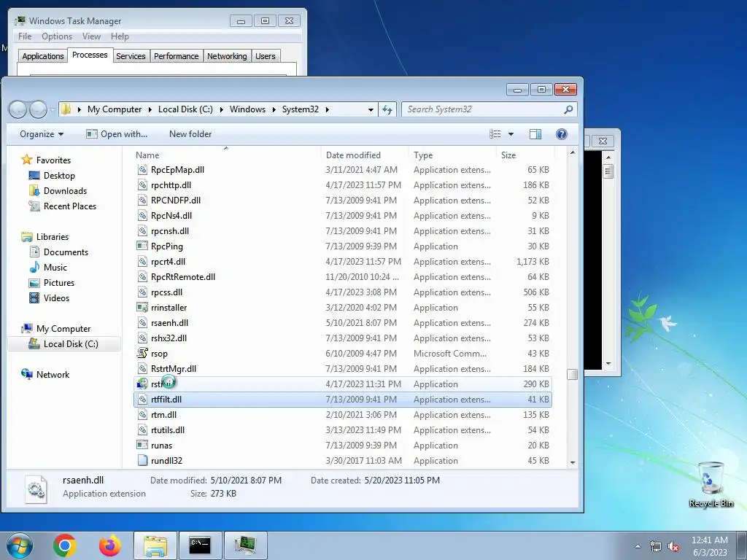Select the RpcPing application icon

(x=142, y=246)
